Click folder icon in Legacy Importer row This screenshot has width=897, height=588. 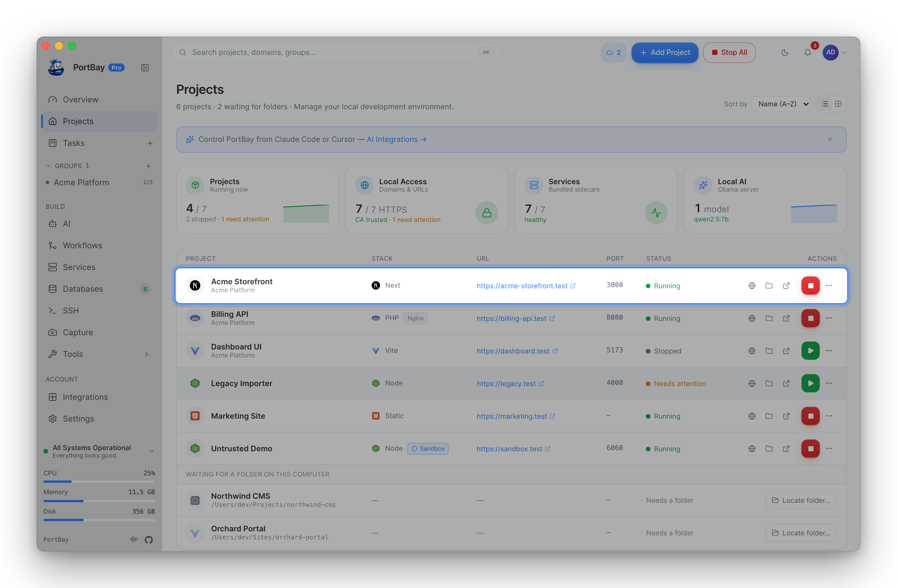tap(769, 383)
